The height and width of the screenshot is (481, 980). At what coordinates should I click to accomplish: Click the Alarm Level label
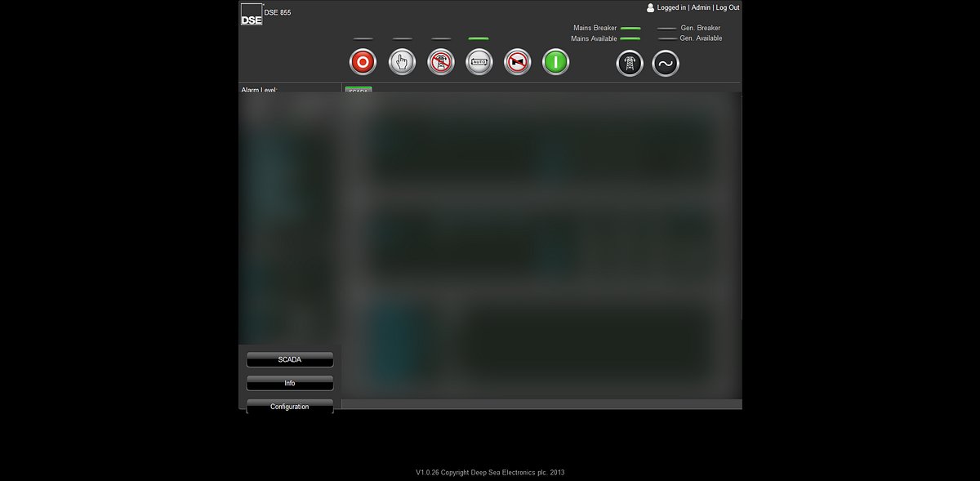tap(260, 90)
